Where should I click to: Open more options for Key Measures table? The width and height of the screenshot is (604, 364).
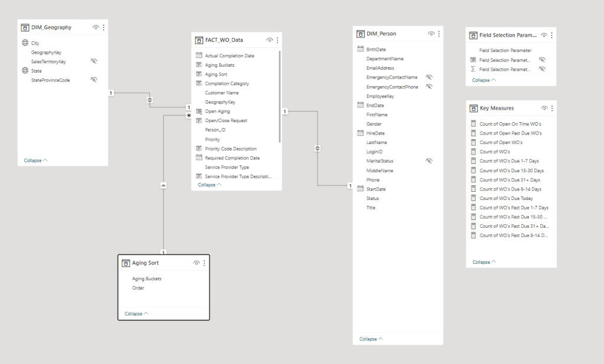(x=552, y=109)
